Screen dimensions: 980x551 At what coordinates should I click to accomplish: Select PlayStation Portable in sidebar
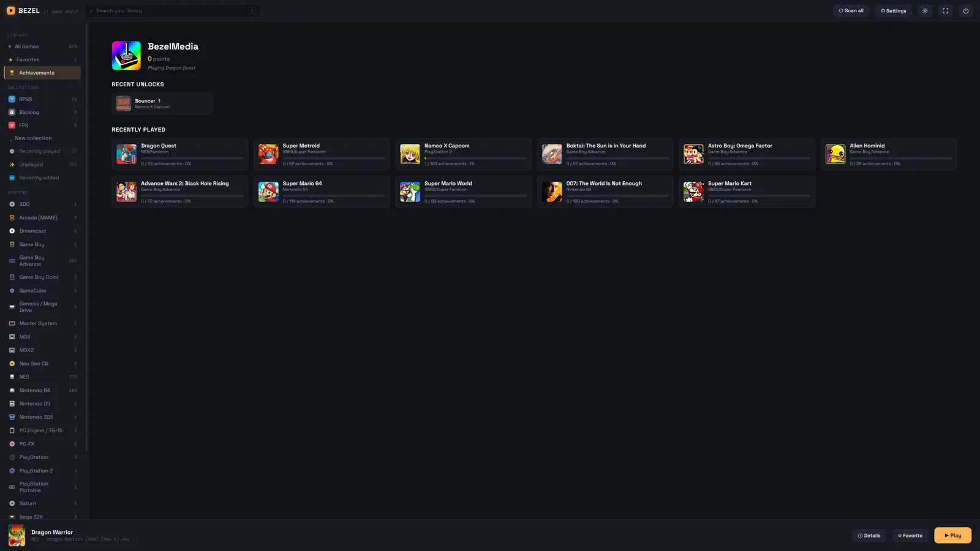42,487
